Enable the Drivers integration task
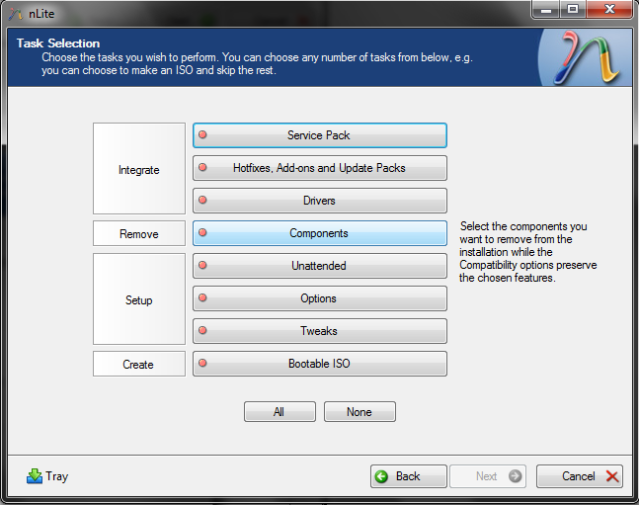This screenshot has width=639, height=505. (320, 201)
